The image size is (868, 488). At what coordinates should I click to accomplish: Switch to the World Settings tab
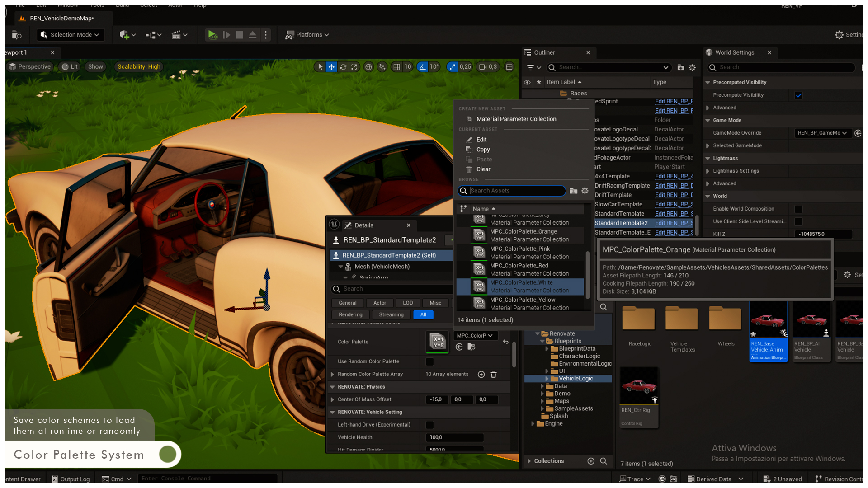pyautogui.click(x=735, y=52)
